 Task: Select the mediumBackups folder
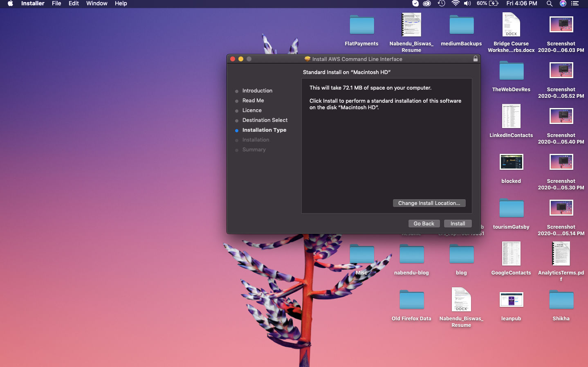[462, 25]
